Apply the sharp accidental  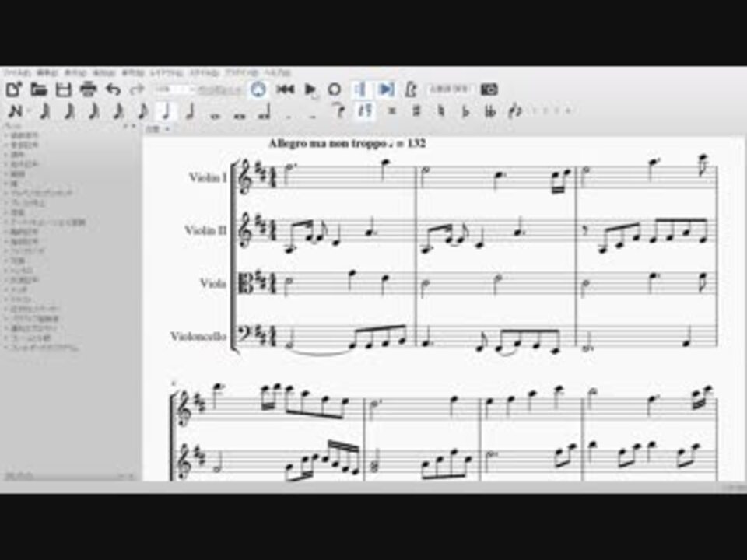(x=416, y=111)
